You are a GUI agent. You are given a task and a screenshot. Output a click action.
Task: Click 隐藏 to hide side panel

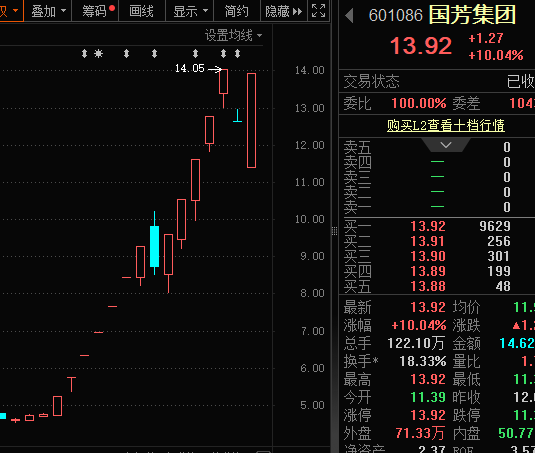click(284, 11)
